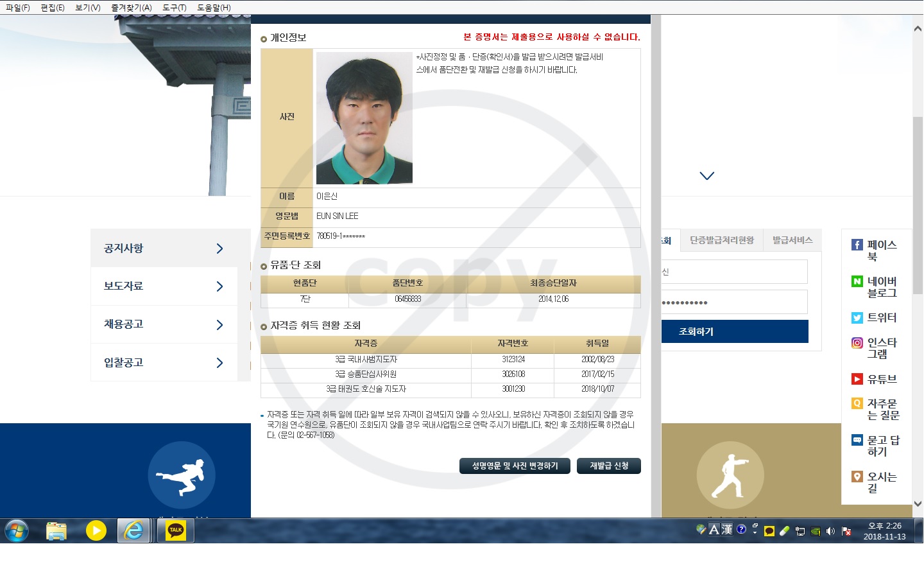
Task: Click the down chevron in the banner
Action: click(706, 175)
